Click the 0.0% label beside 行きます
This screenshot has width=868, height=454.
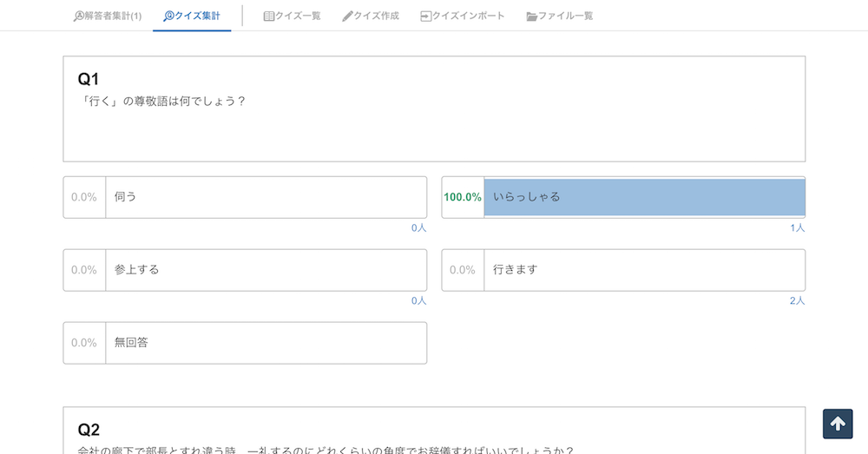(463, 270)
